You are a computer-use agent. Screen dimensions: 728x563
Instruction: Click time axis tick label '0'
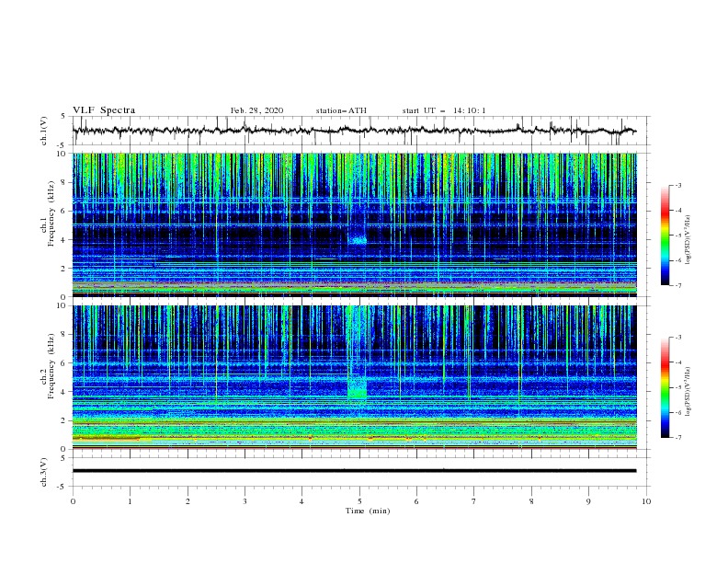pyautogui.click(x=73, y=501)
